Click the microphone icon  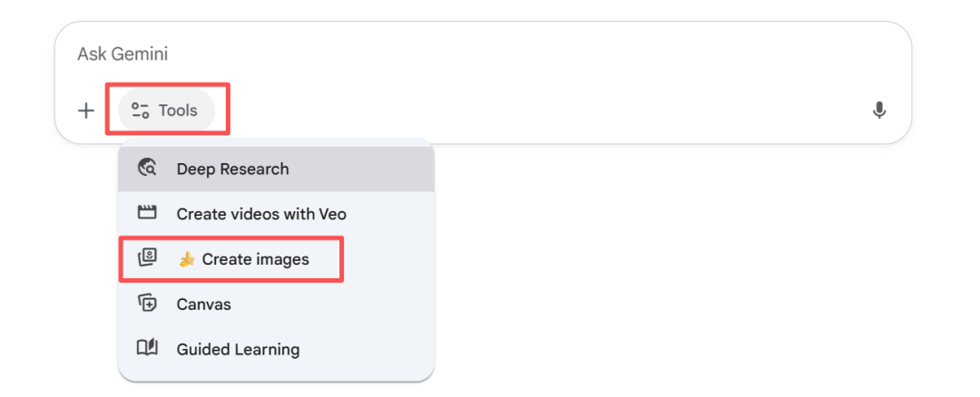click(878, 111)
